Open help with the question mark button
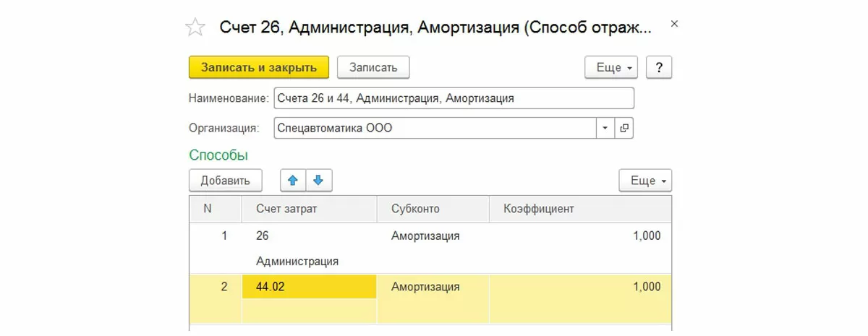Image resolution: width=868 pixels, height=336 pixels. [x=659, y=67]
